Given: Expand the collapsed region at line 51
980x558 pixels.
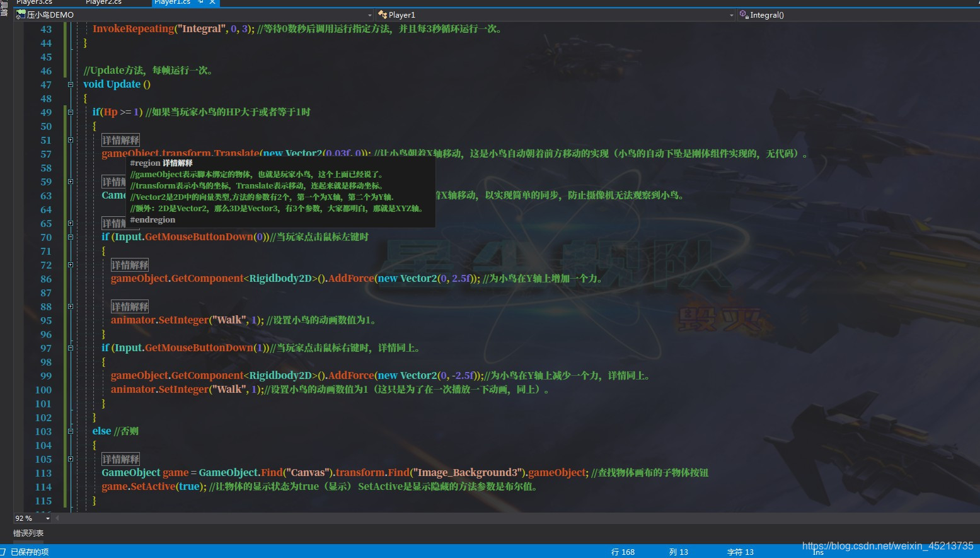Looking at the screenshot, I should (x=71, y=140).
